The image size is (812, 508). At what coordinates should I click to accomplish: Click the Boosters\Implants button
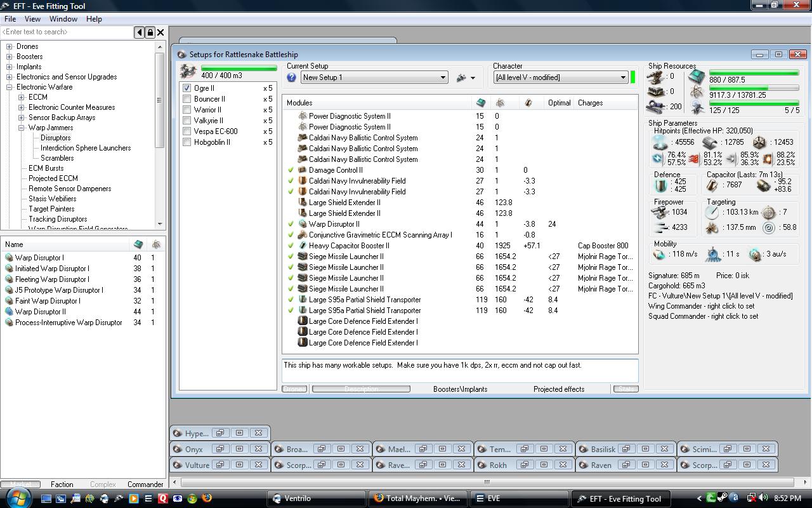coord(460,389)
